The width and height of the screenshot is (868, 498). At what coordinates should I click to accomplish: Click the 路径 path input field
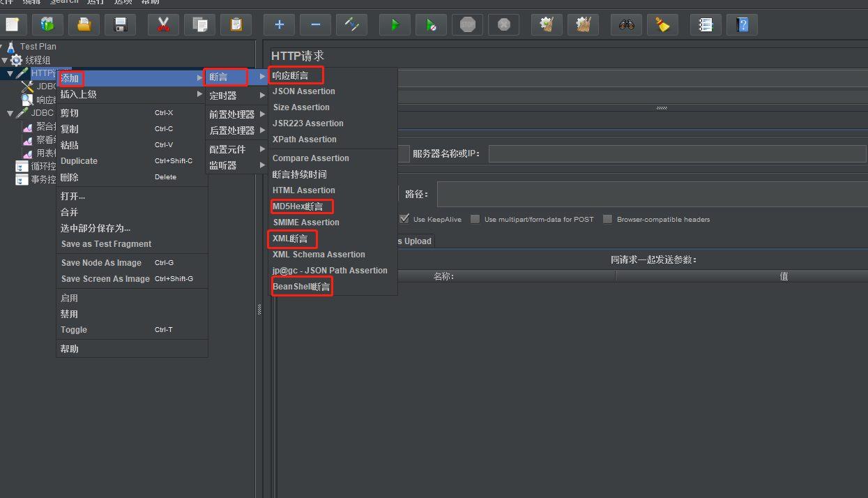tap(652, 194)
